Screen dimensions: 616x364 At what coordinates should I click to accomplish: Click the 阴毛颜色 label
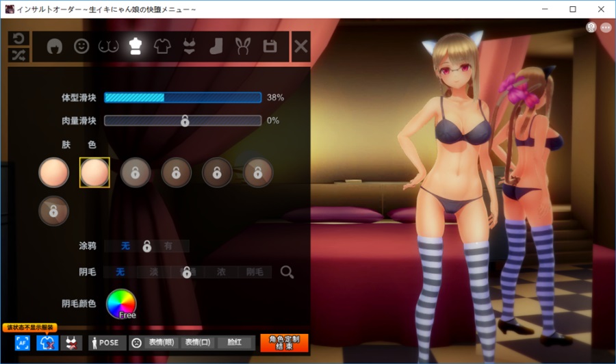pyautogui.click(x=79, y=304)
